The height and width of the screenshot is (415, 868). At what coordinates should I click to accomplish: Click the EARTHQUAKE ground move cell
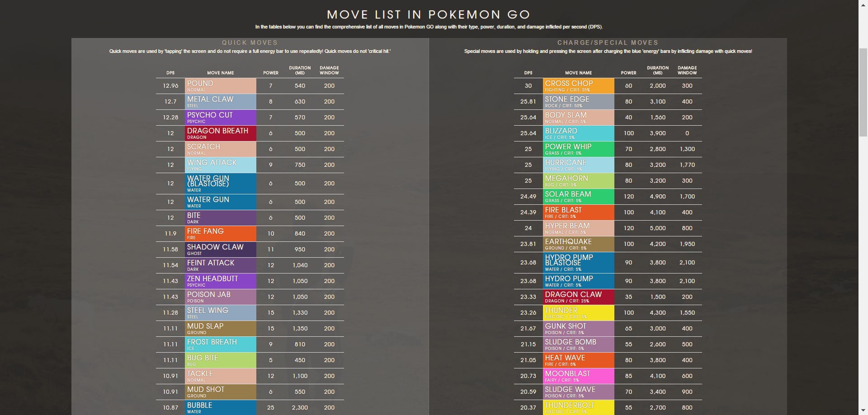pos(579,244)
